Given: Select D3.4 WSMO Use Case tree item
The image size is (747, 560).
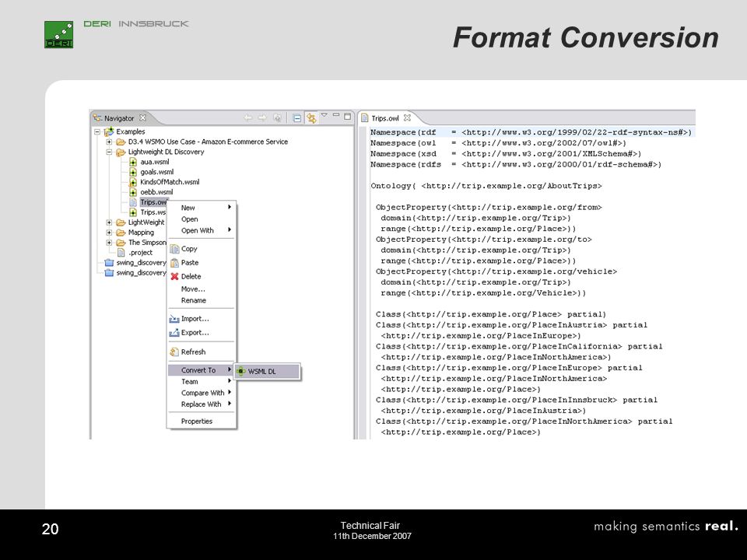Looking at the screenshot, I should pos(208,142).
